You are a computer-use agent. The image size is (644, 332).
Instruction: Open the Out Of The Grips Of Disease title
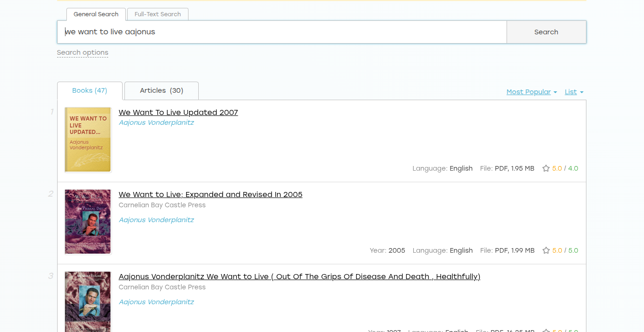(299, 276)
